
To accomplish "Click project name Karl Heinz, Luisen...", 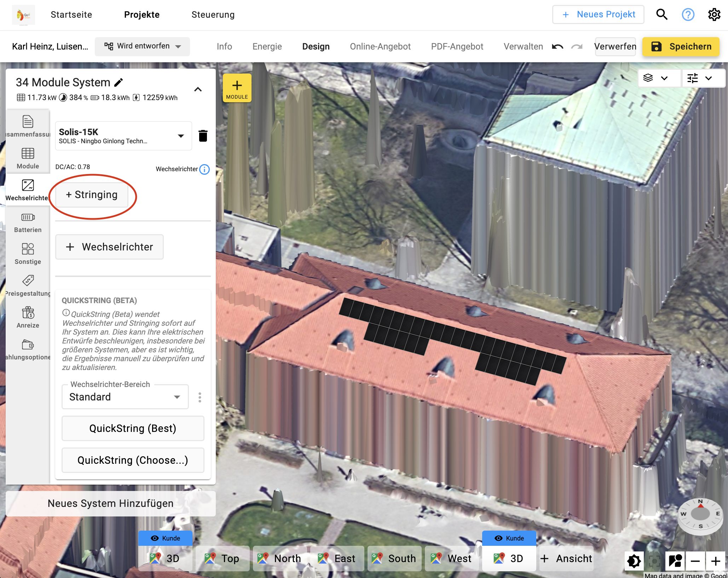I will click(50, 46).
